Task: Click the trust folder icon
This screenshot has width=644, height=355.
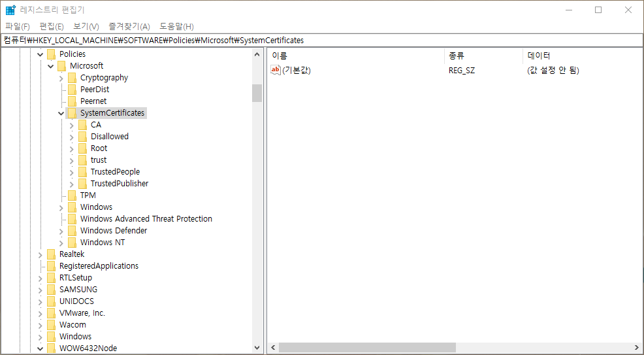Action: coord(82,160)
